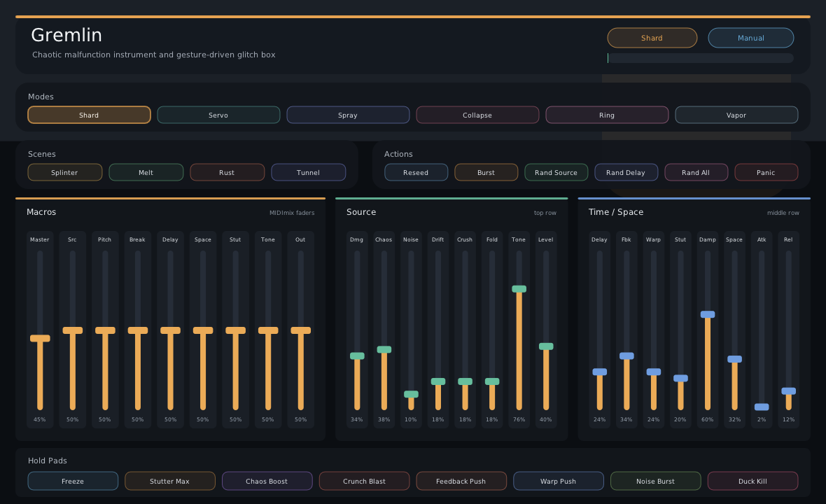Screen dimensions: 826x504
Task: Click the Level source slider
Action: (546, 346)
